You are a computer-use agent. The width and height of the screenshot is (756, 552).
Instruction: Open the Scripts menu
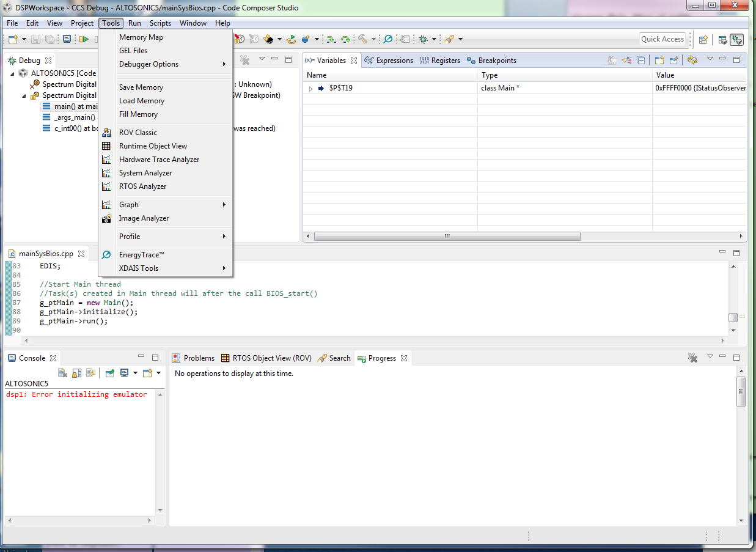click(160, 23)
